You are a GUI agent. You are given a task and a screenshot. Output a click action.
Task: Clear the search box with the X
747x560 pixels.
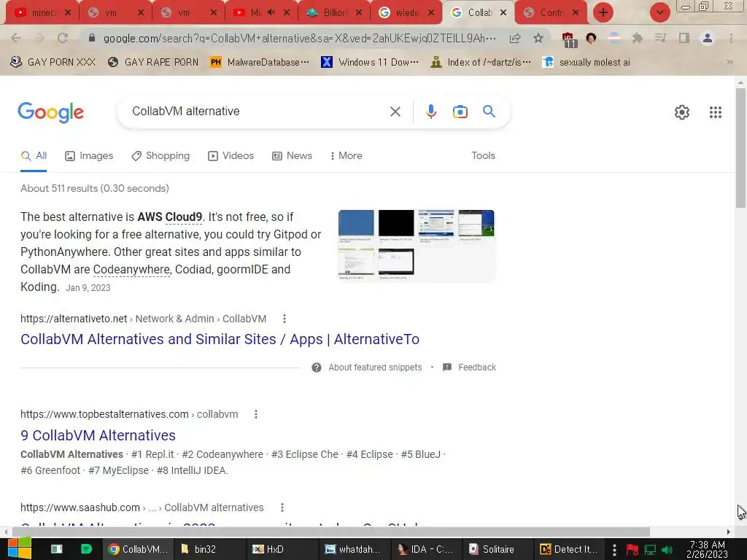(x=395, y=112)
